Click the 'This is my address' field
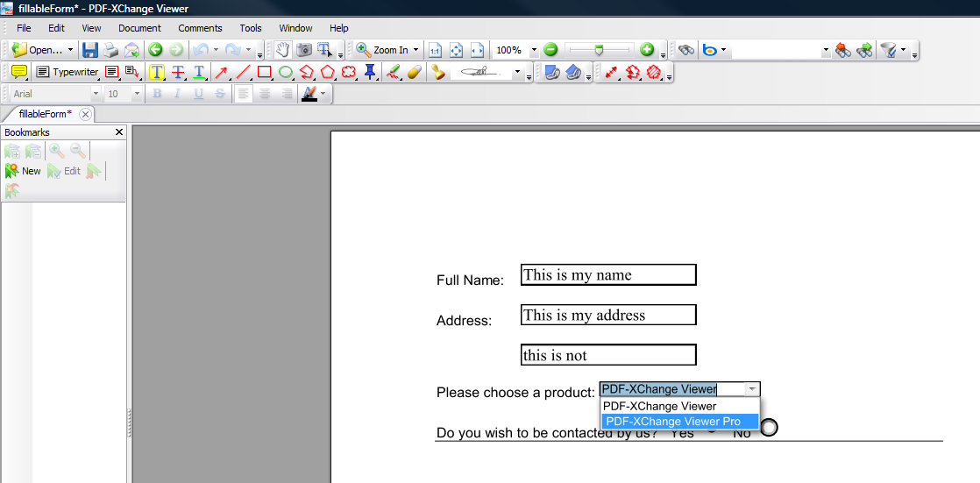Viewport: 980px width, 483px height. [x=608, y=315]
